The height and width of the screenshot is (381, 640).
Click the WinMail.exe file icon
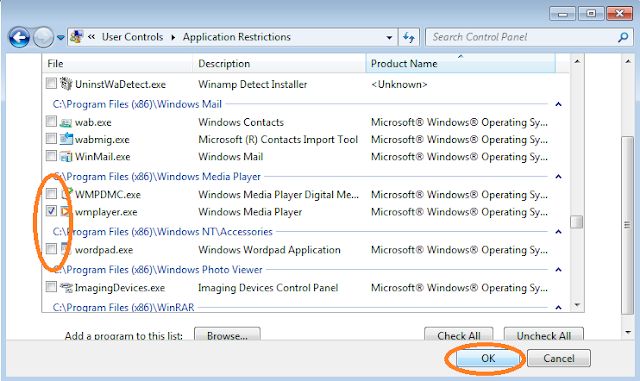click(66, 156)
